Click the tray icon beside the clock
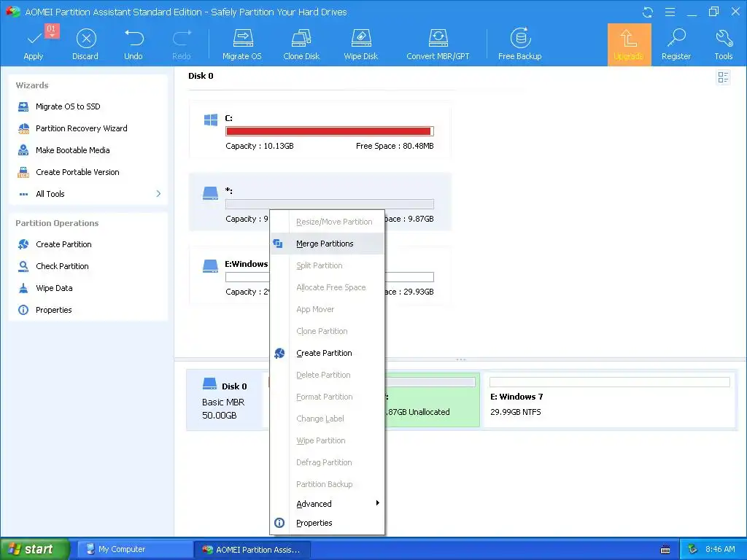Screen dimensions: 747x560 (x=693, y=550)
